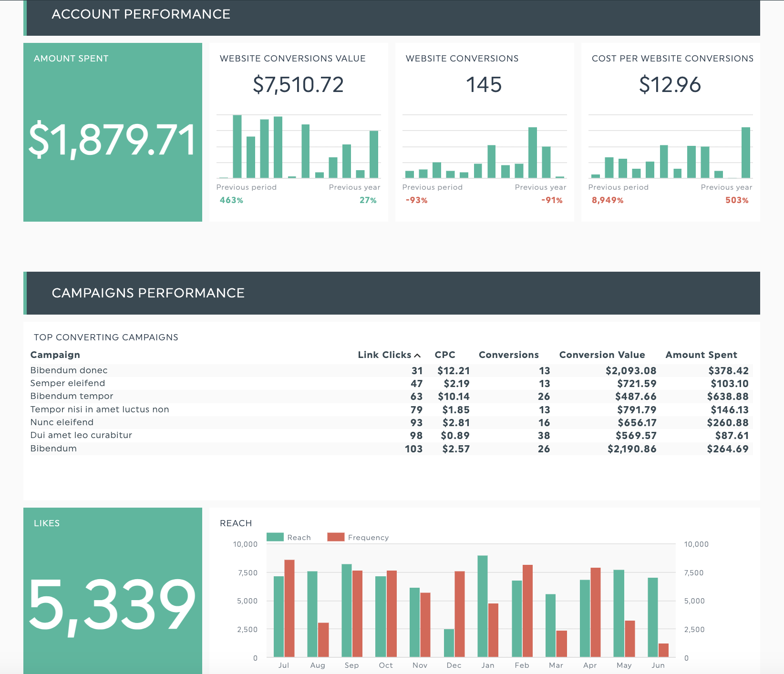Click the Cost Per Website Conversions $12.96 value
Screen dimensions: 784x674
point(670,85)
